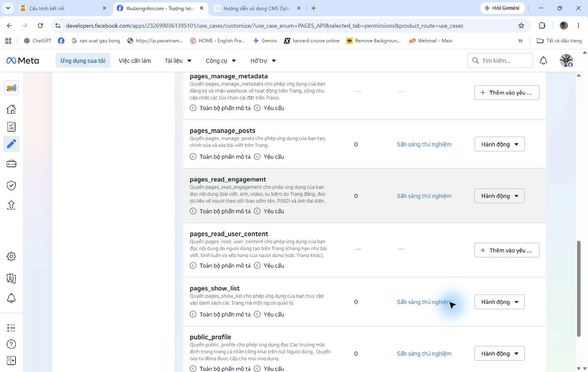Expand the Tài liệu menu

click(178, 61)
